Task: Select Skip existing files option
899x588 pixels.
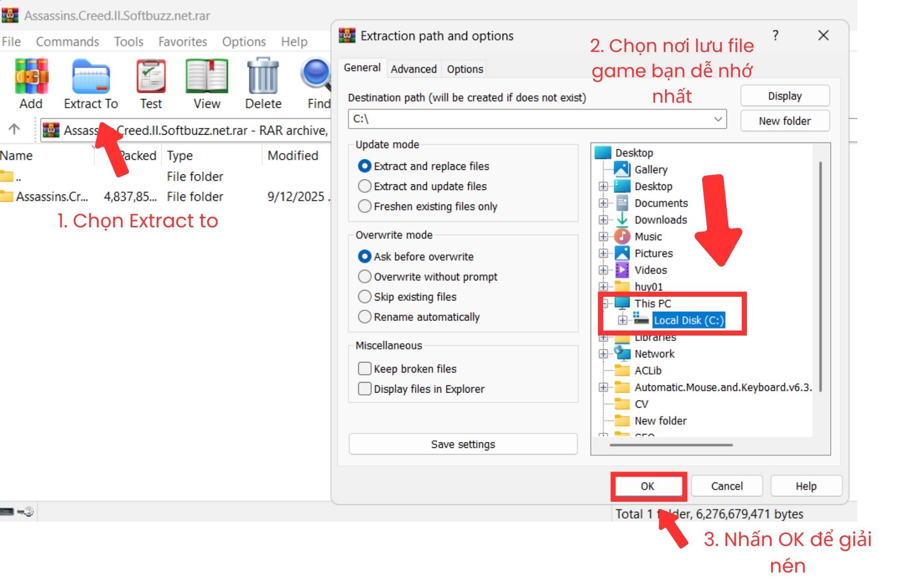Action: tap(407, 297)
